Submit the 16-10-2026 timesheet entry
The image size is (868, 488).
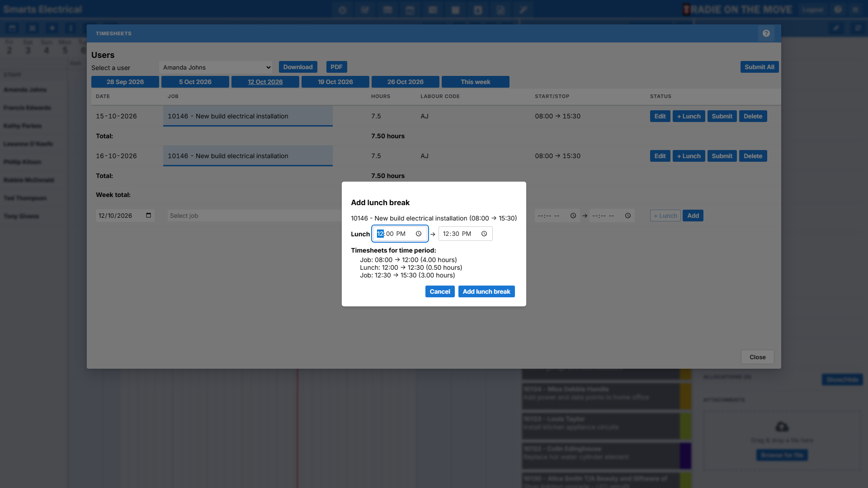point(722,156)
